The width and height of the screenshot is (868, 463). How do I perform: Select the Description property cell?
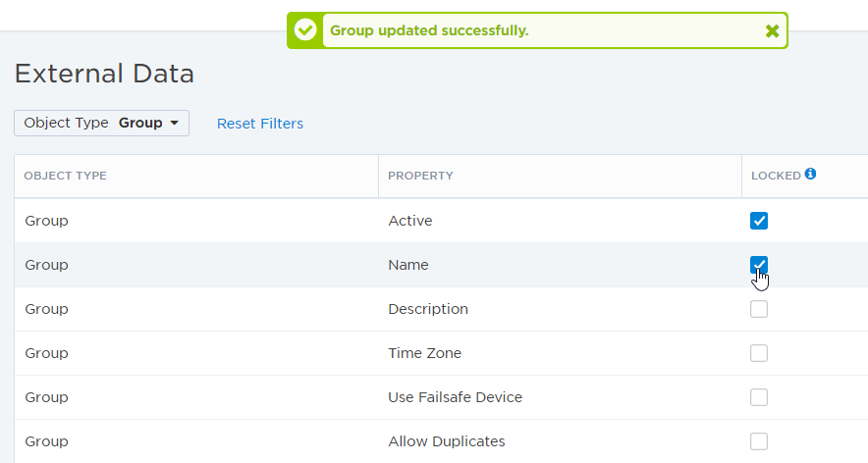428,309
